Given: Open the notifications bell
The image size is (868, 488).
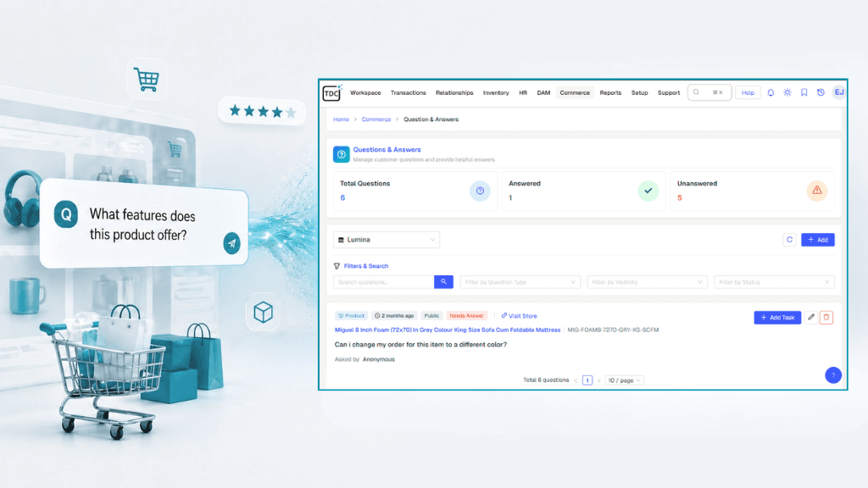Looking at the screenshot, I should pos(771,93).
